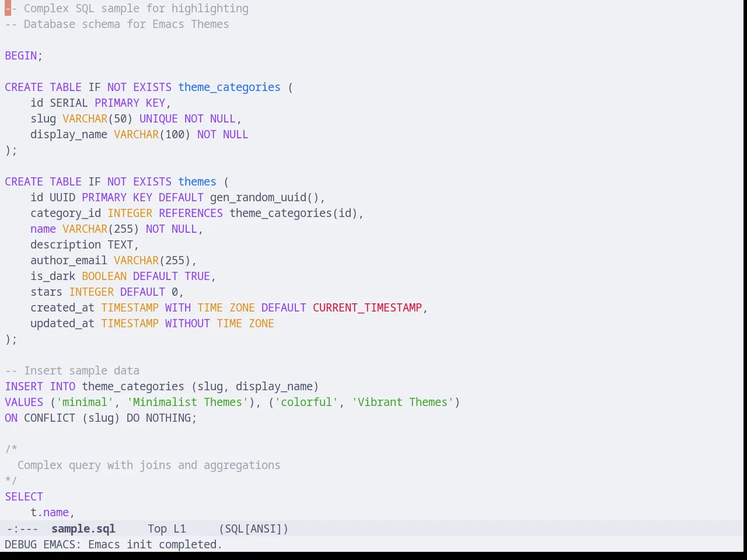Screen dimensions: 747x560
Task: Click UUID type on themes id line
Action: tap(62, 198)
